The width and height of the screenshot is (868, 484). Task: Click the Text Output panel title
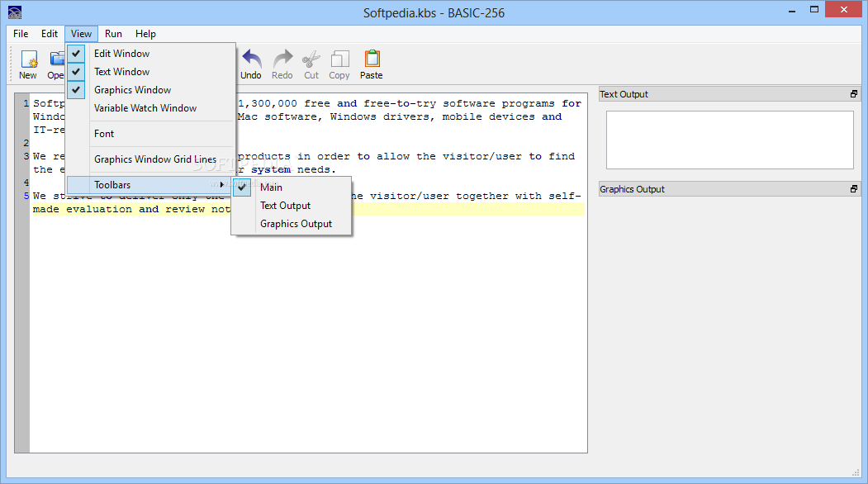point(624,94)
